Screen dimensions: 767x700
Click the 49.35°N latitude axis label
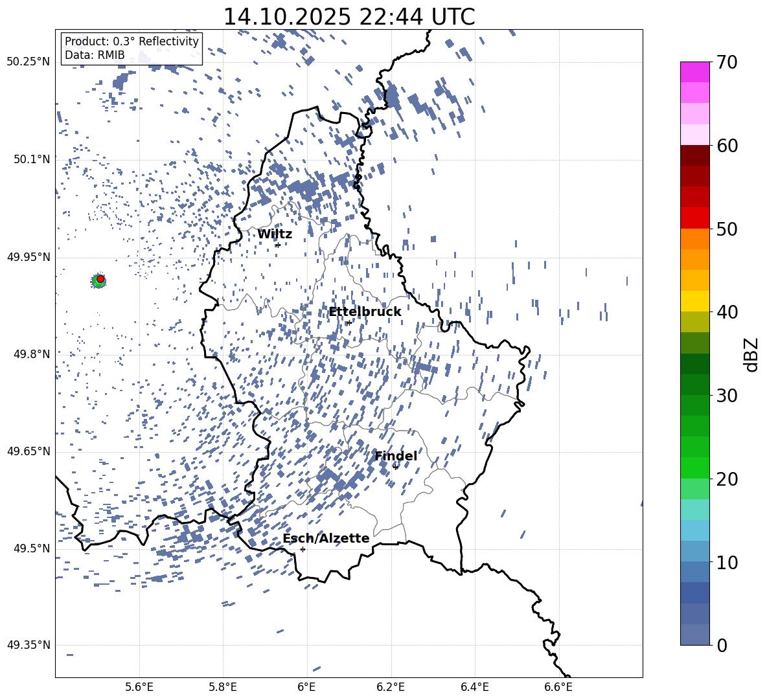coord(29,645)
